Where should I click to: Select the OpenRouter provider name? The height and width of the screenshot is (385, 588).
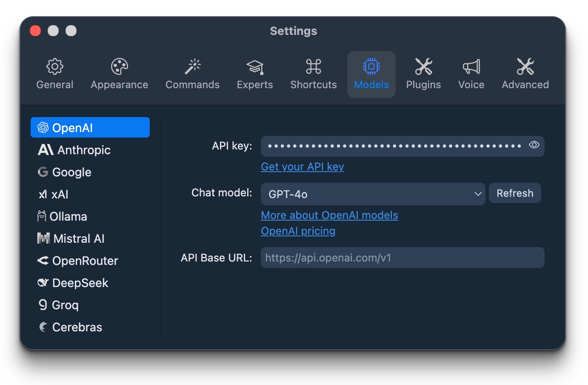(x=85, y=261)
